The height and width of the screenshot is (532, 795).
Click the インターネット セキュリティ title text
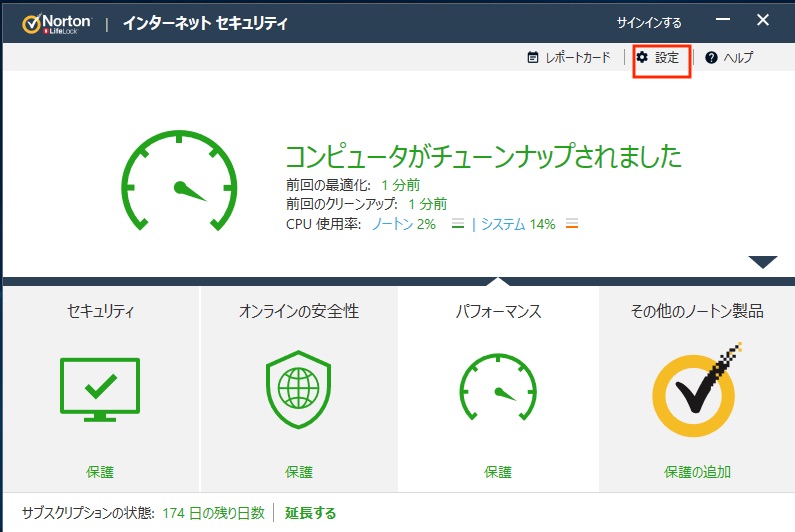click(205, 23)
